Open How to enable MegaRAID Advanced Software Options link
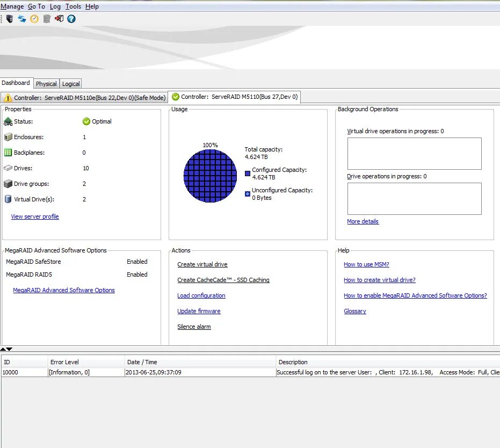 coord(415,295)
